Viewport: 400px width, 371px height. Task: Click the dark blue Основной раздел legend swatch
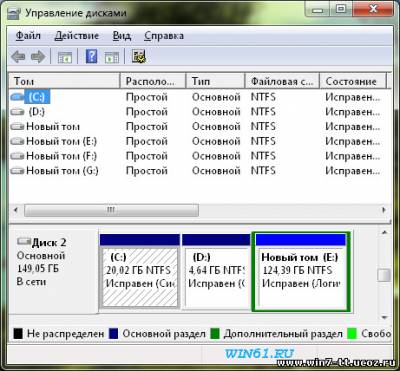[x=114, y=334]
